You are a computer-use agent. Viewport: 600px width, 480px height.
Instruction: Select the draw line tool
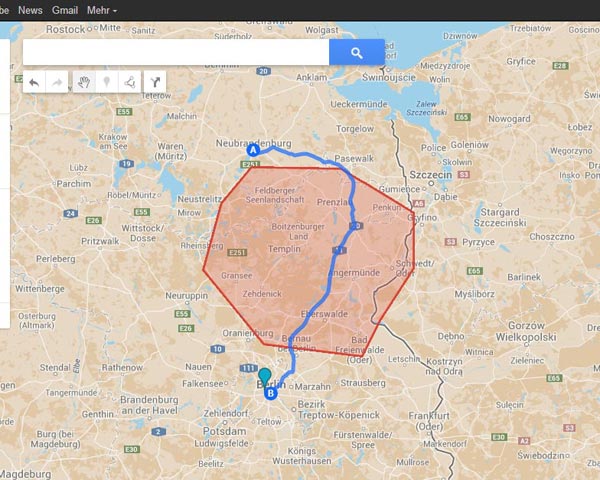pyautogui.click(x=130, y=82)
